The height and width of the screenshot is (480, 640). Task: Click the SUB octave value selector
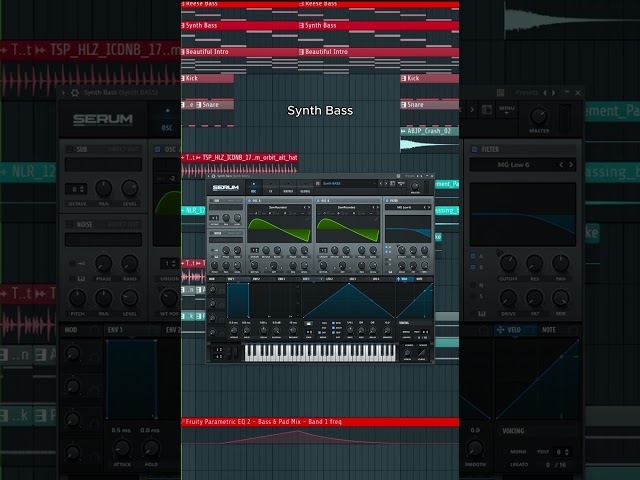point(214,218)
